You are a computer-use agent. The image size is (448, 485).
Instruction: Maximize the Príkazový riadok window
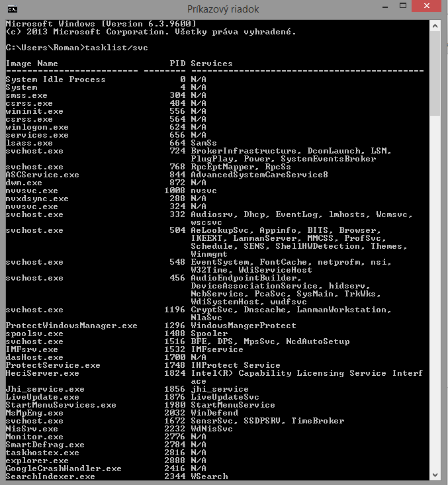click(x=403, y=6)
